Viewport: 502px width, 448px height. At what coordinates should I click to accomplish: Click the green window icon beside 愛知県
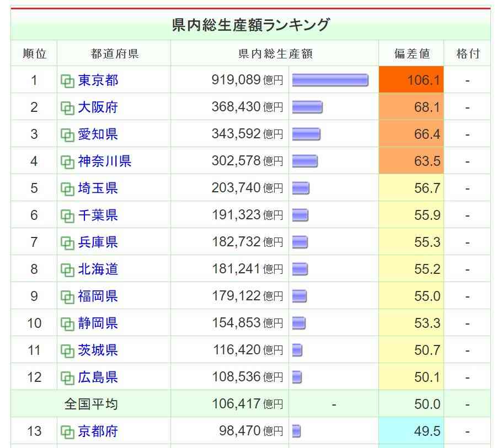point(67,135)
